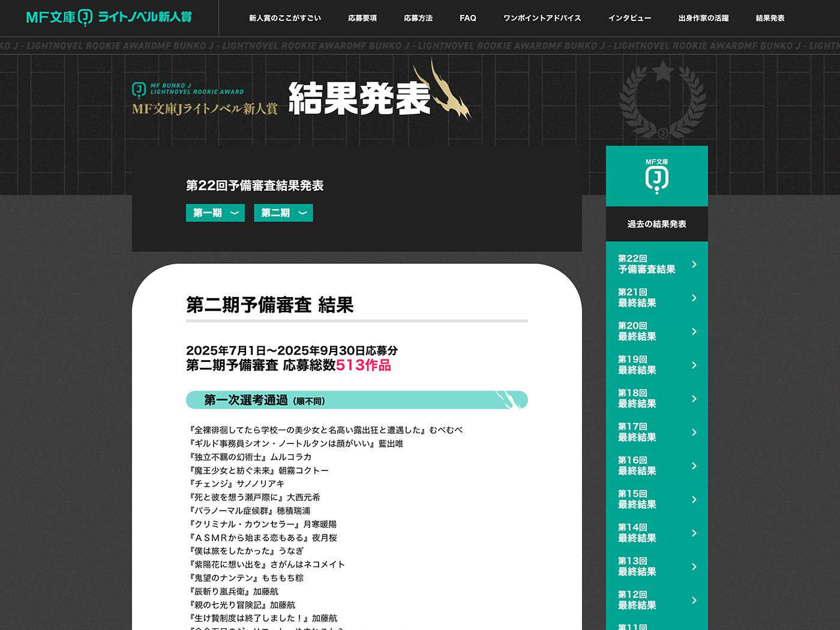This screenshot has width=840, height=630.
Task: Open 第15回 最終結果 link
Action: click(637, 499)
